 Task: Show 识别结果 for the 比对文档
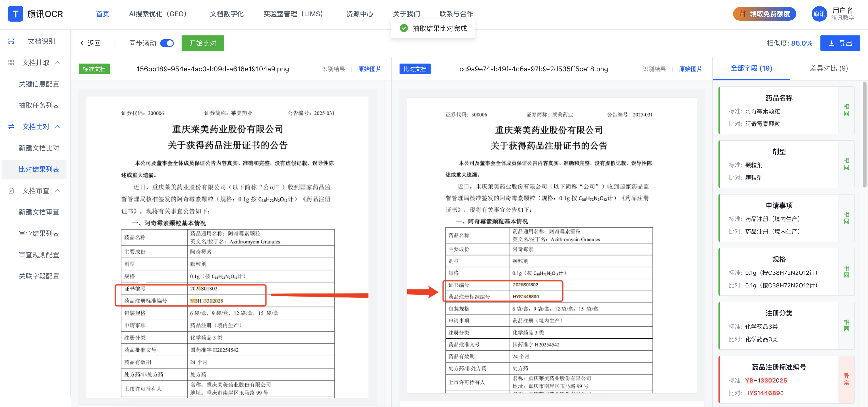coord(654,69)
